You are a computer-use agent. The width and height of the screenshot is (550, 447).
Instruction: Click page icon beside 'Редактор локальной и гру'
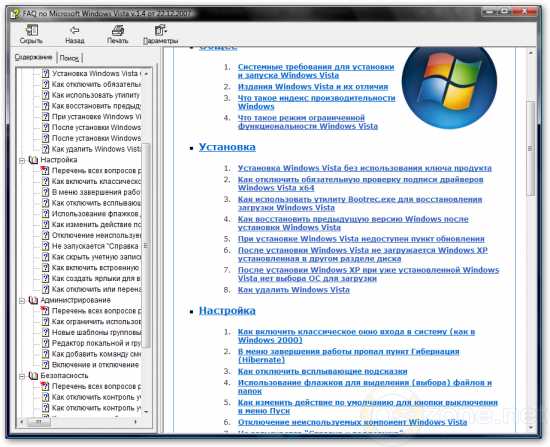(x=46, y=343)
